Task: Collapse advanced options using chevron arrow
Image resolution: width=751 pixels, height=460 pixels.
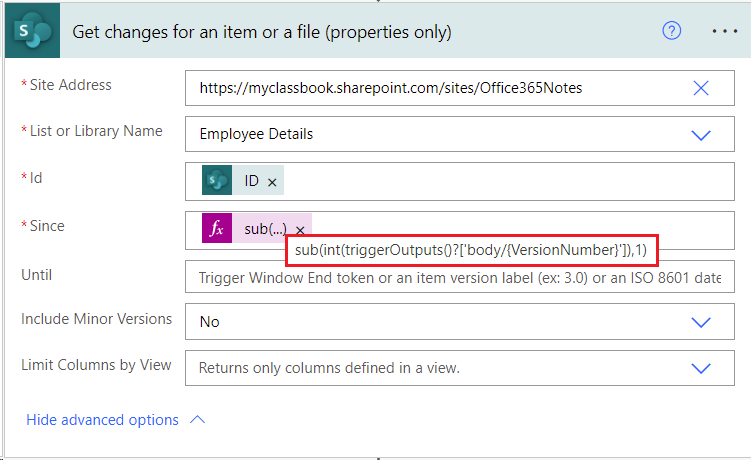Action: coord(197,420)
